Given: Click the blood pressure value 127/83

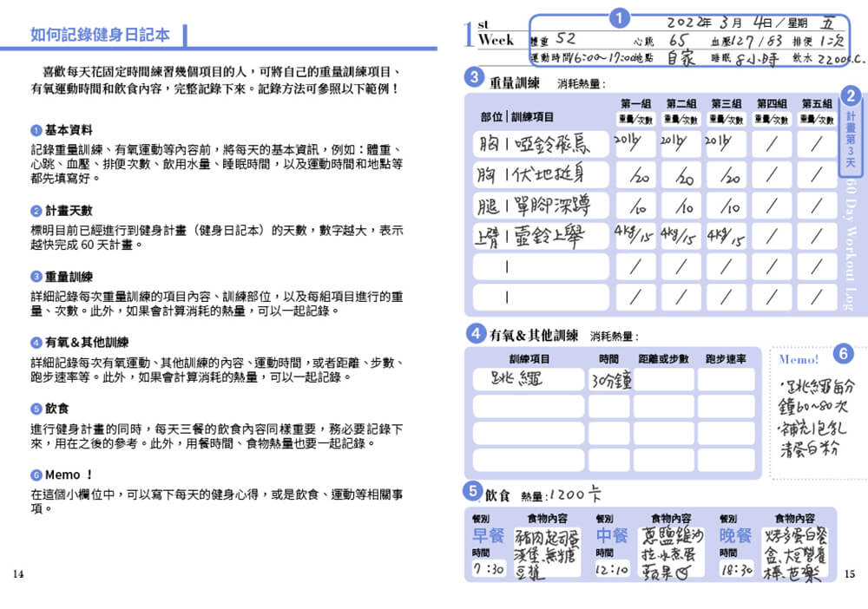Looking at the screenshot, I should (x=757, y=41).
